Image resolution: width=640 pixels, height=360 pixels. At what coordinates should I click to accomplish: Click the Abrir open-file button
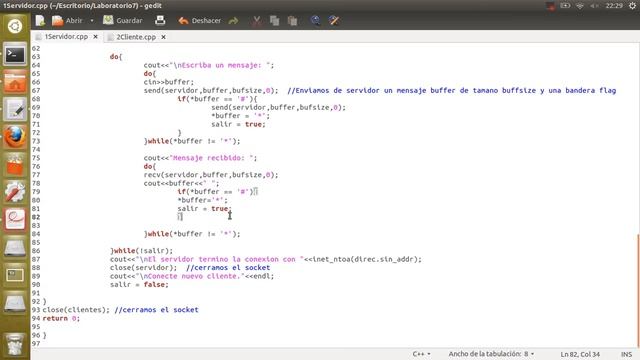[67, 20]
